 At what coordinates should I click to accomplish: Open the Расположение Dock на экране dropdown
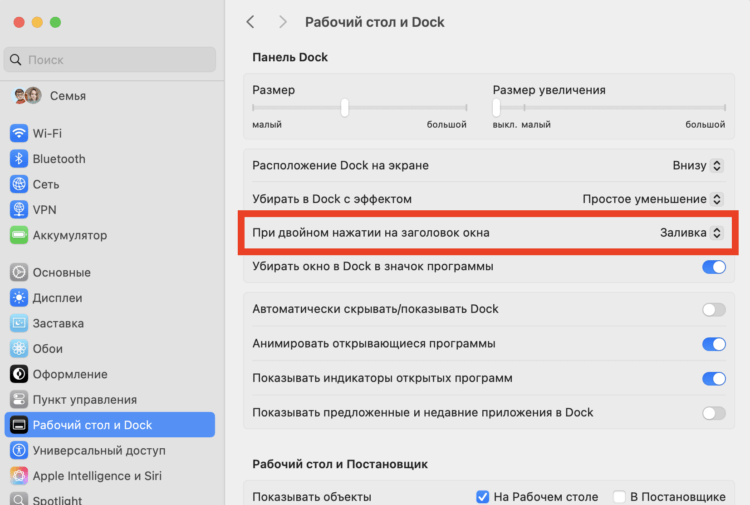[697, 165]
